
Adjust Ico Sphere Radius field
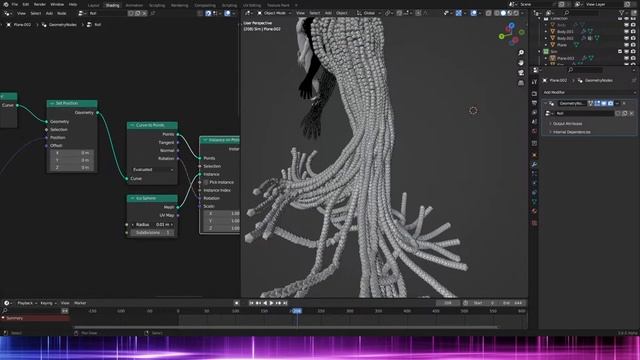click(152, 224)
